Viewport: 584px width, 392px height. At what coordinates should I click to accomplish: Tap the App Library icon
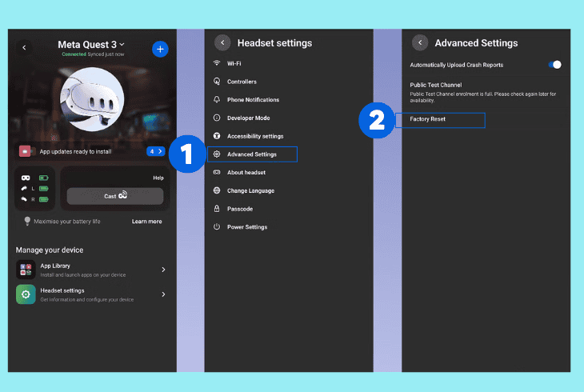point(26,270)
